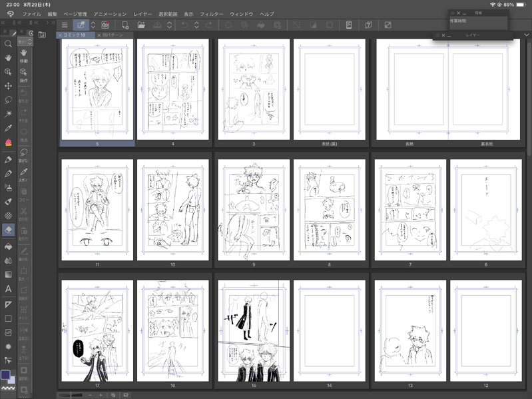Expand stepper between undo and redo

[196, 25]
